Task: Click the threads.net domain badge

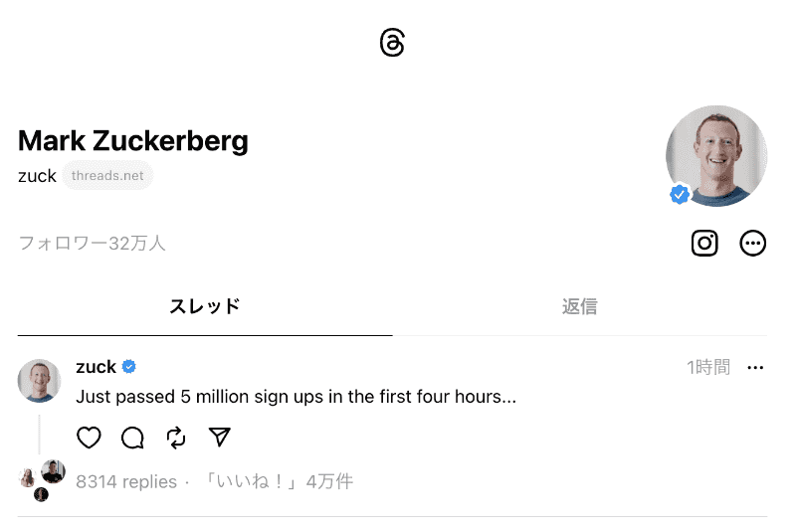Action: coord(107,176)
